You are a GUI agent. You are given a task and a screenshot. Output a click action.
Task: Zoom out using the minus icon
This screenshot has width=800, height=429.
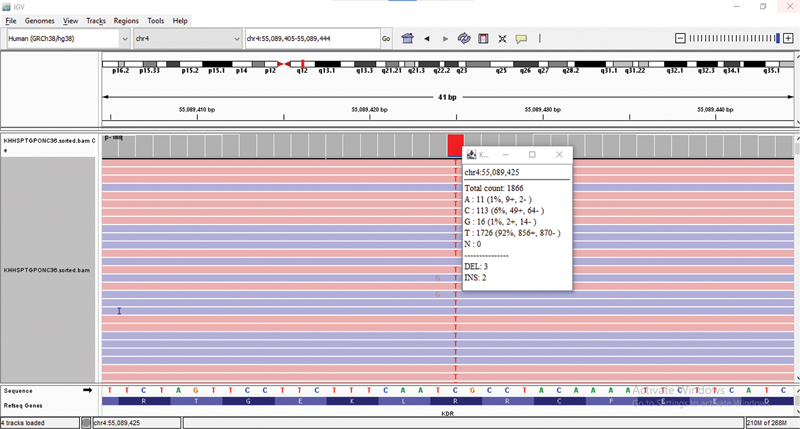[x=681, y=38]
